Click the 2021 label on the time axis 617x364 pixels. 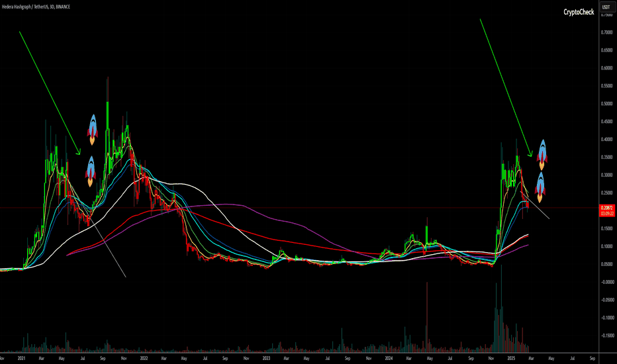[x=21, y=359]
